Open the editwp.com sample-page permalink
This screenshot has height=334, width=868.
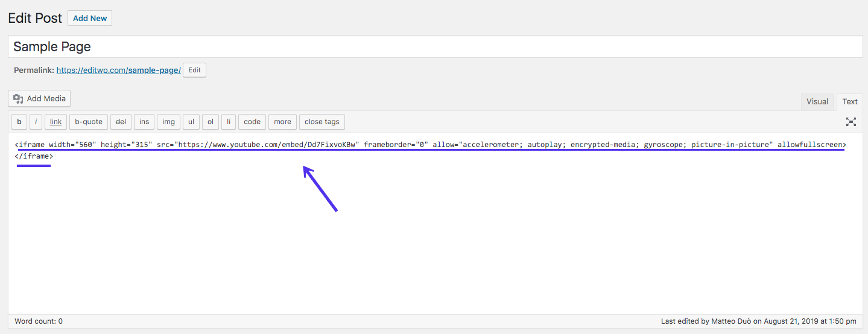118,71
